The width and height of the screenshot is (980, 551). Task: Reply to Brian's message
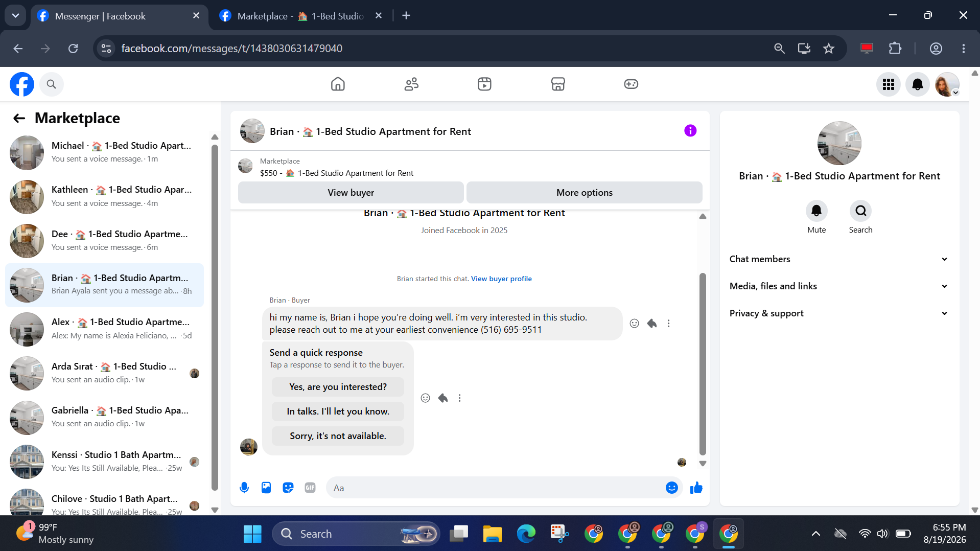pyautogui.click(x=652, y=324)
